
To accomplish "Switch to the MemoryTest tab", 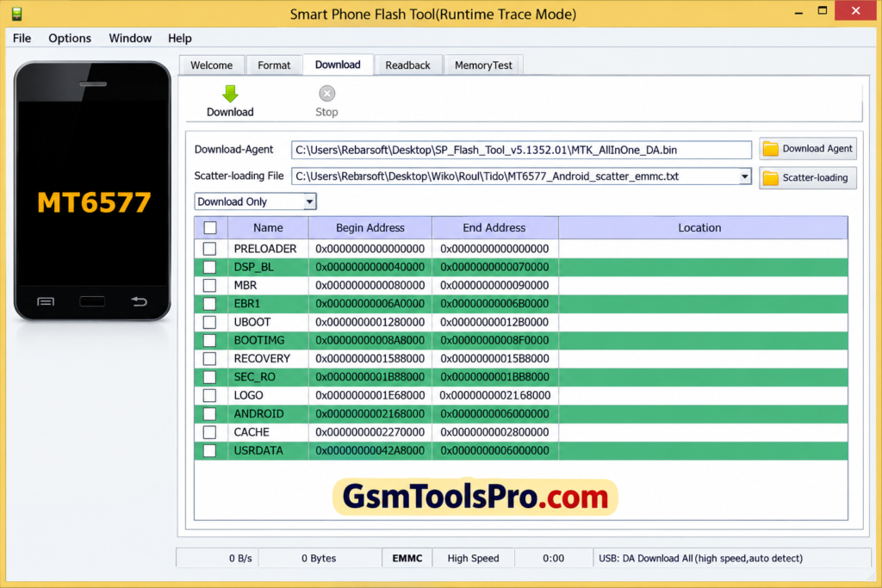I will pos(483,65).
